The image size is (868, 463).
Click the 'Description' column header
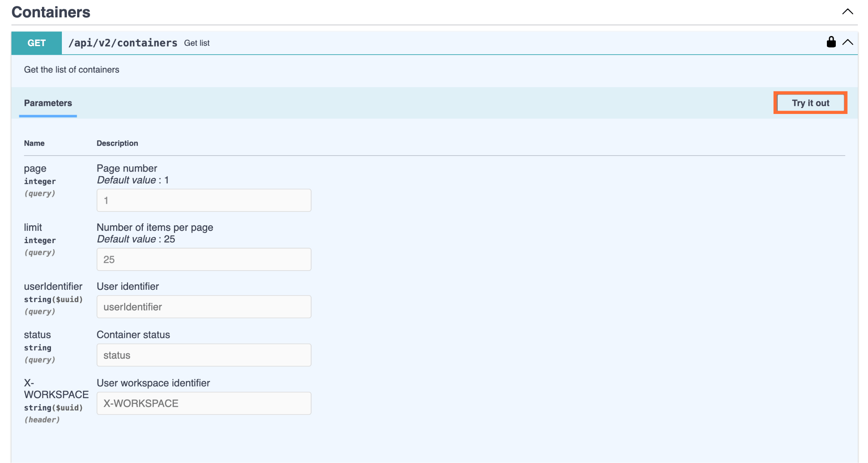[117, 143]
